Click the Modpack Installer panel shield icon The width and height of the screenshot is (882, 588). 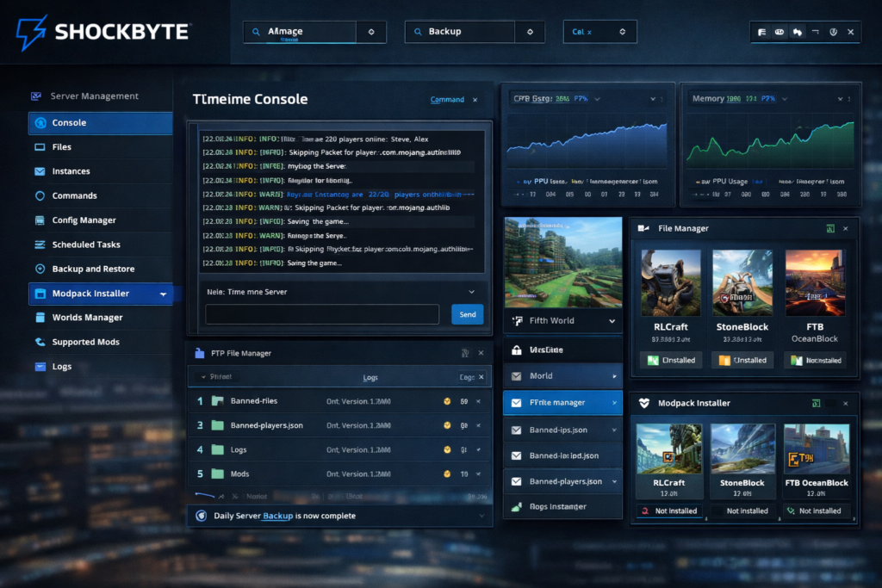[642, 402]
